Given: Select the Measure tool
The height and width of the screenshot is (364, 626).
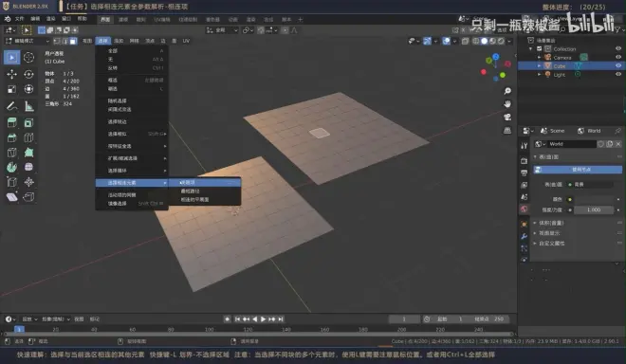Looking at the screenshot, I should click(x=28, y=106).
